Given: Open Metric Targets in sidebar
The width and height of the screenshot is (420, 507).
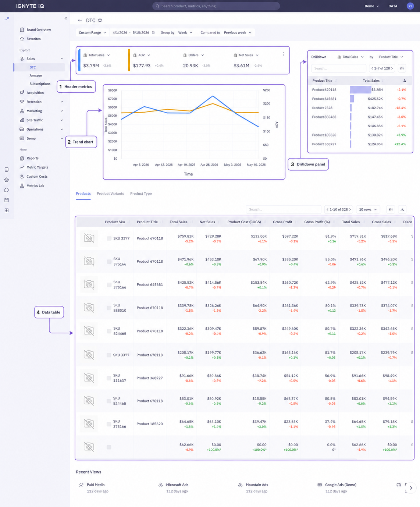Looking at the screenshot, I should 37,167.
